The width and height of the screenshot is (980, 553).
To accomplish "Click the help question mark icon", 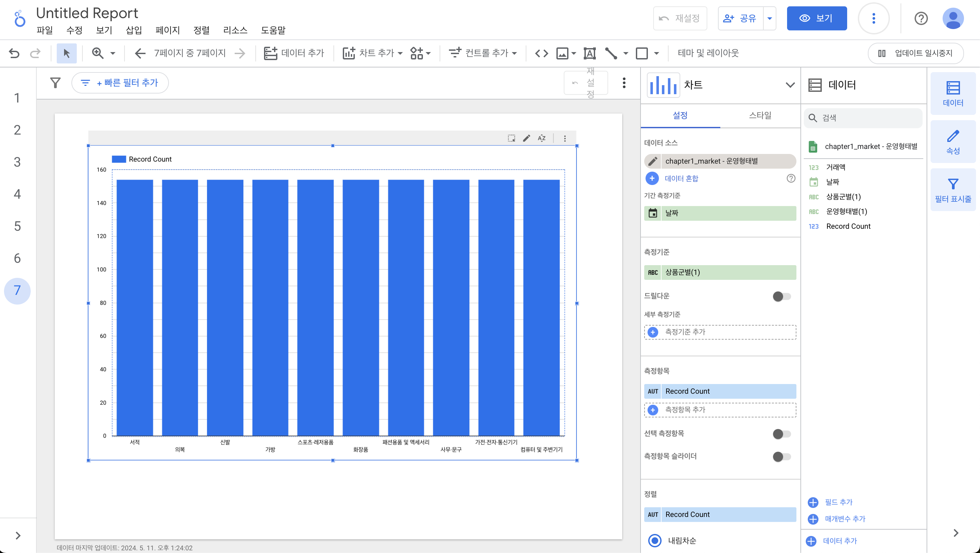I will click(x=921, y=18).
